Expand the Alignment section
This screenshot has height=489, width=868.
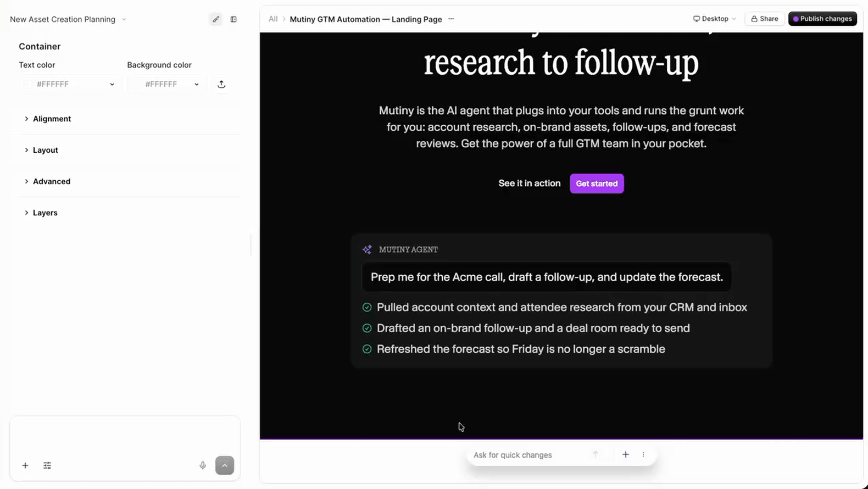pyautogui.click(x=47, y=119)
